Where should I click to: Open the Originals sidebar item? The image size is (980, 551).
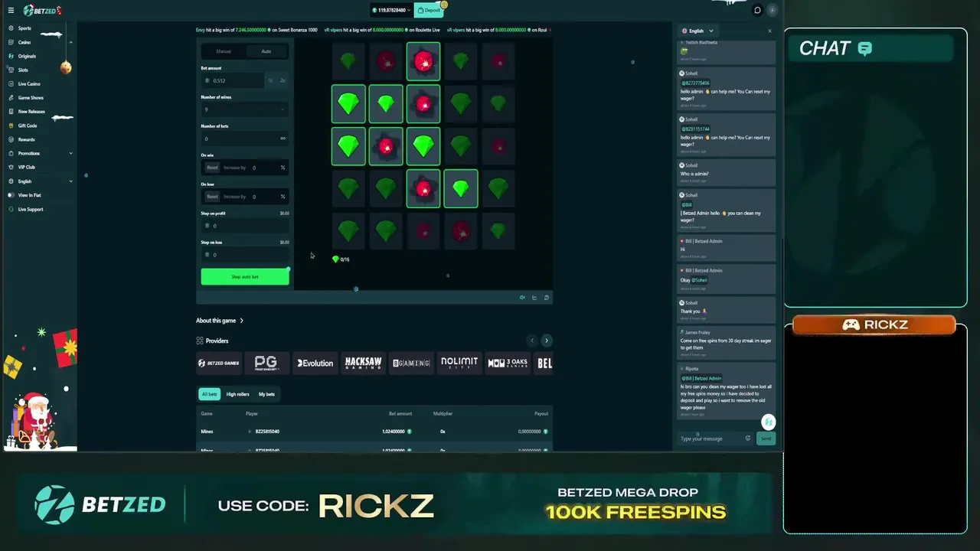(27, 56)
